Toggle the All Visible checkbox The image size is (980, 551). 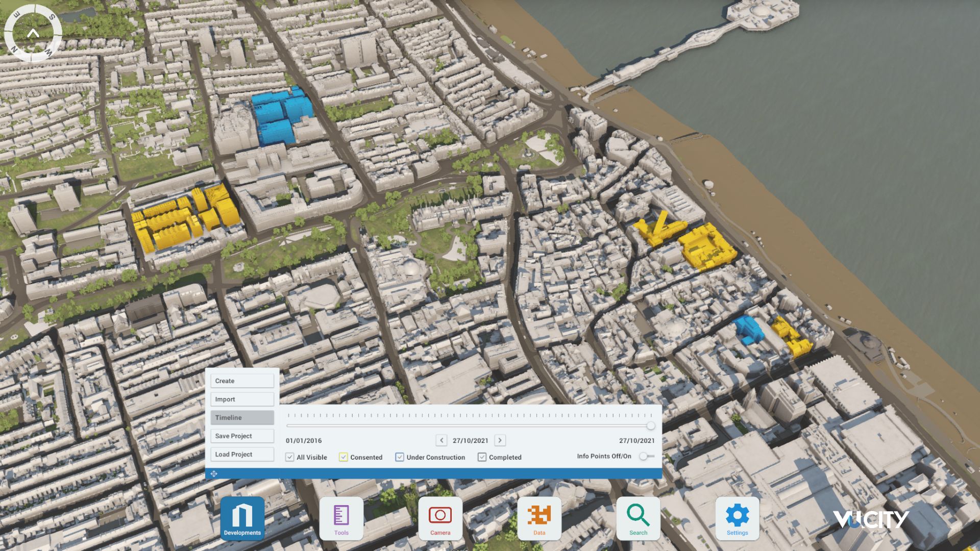point(290,457)
